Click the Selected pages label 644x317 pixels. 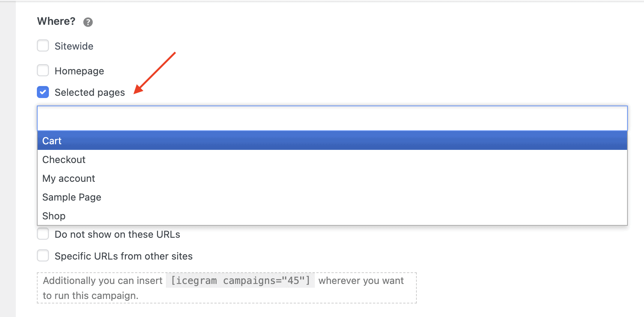90,92
